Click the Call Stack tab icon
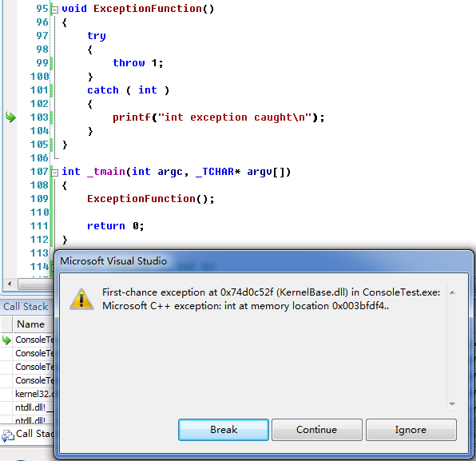The image size is (476, 461). [8, 435]
